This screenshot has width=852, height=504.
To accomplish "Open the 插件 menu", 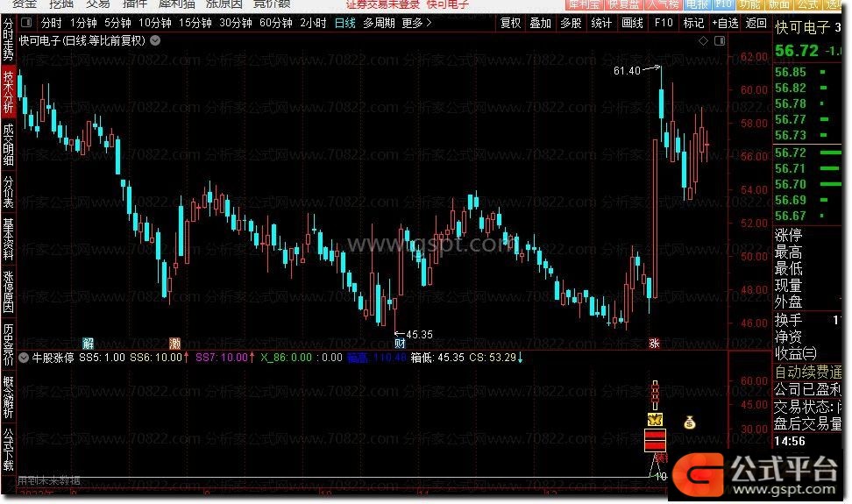I will coord(135,4).
